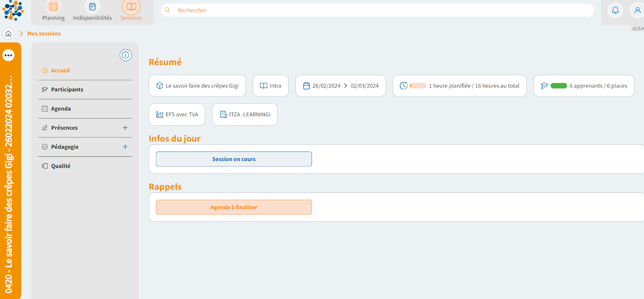Click the green apprenants progress bar

pyautogui.click(x=559, y=86)
